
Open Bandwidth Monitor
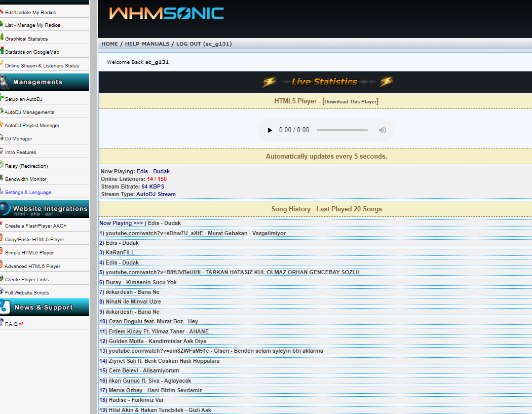click(25, 179)
